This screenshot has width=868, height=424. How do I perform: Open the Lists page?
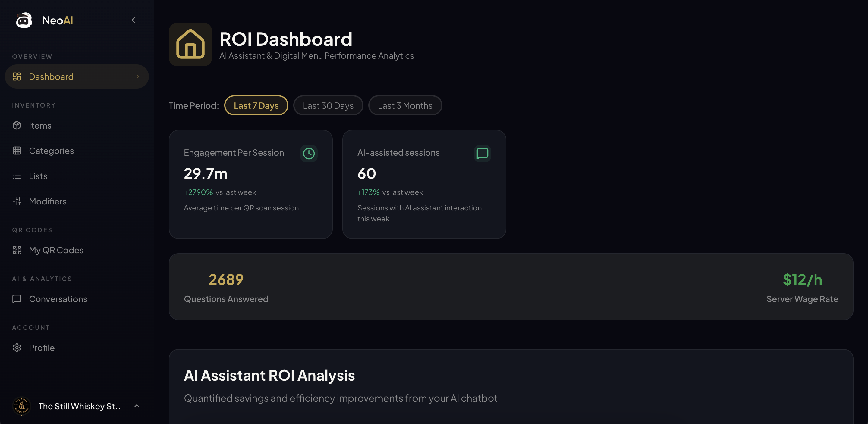click(x=77, y=176)
